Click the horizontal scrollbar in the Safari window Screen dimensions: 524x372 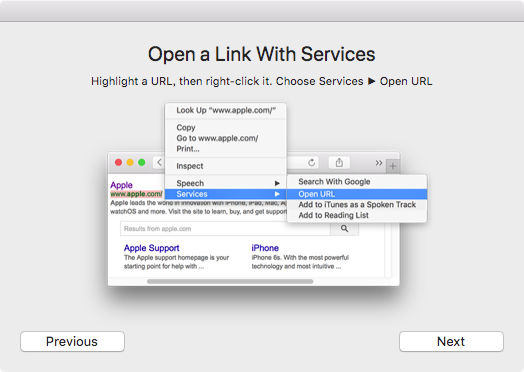click(x=230, y=281)
